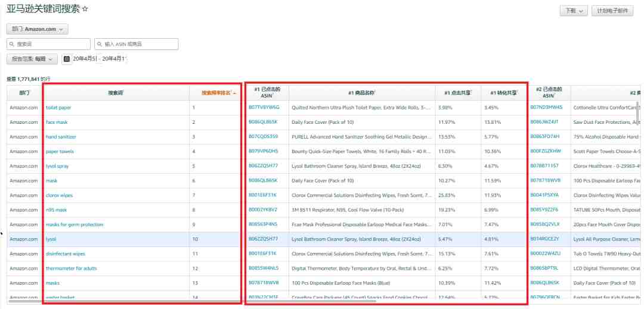Open the 'toilet paper' search term link

58,107
